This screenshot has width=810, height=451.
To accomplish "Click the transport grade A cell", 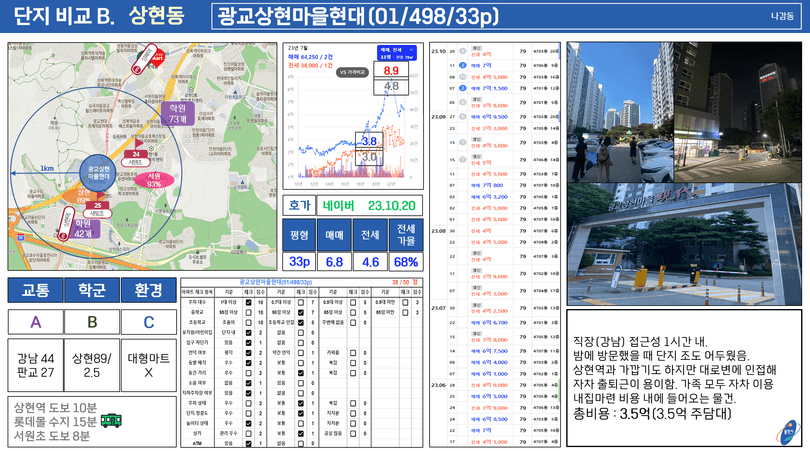I will point(36,322).
